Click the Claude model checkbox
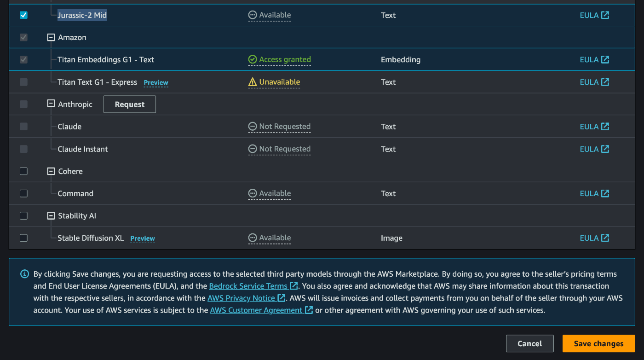This screenshot has height=360, width=644. [x=23, y=127]
